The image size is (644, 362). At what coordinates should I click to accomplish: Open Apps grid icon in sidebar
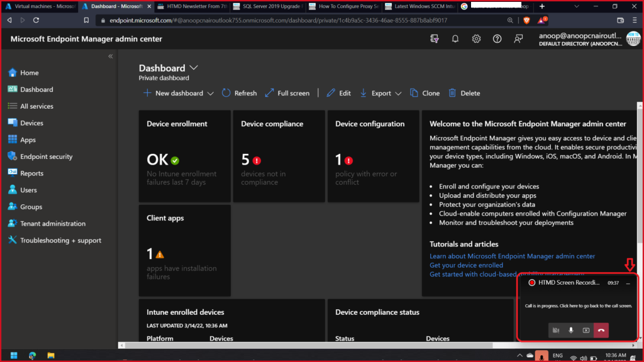coord(13,140)
